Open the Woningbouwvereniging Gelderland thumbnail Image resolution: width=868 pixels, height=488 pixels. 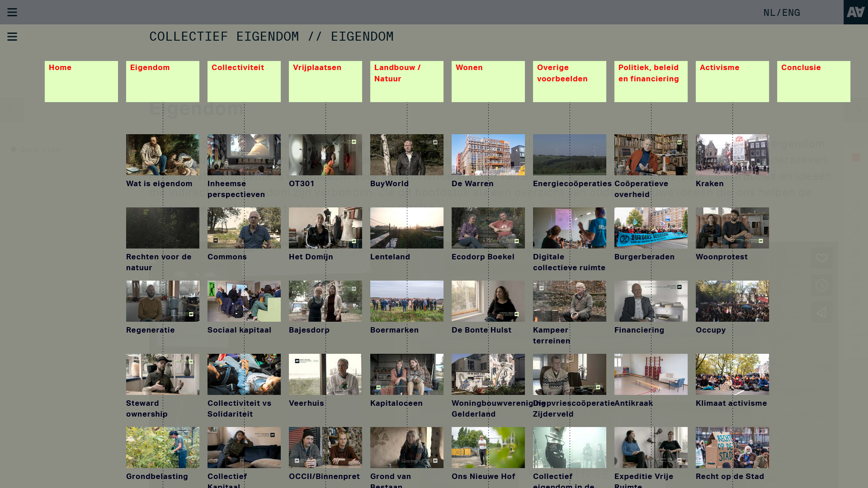pos(488,374)
